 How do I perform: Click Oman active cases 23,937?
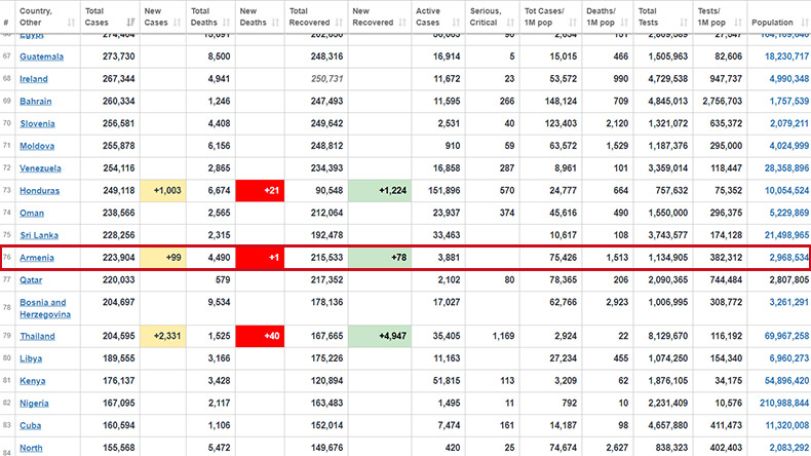coord(446,212)
